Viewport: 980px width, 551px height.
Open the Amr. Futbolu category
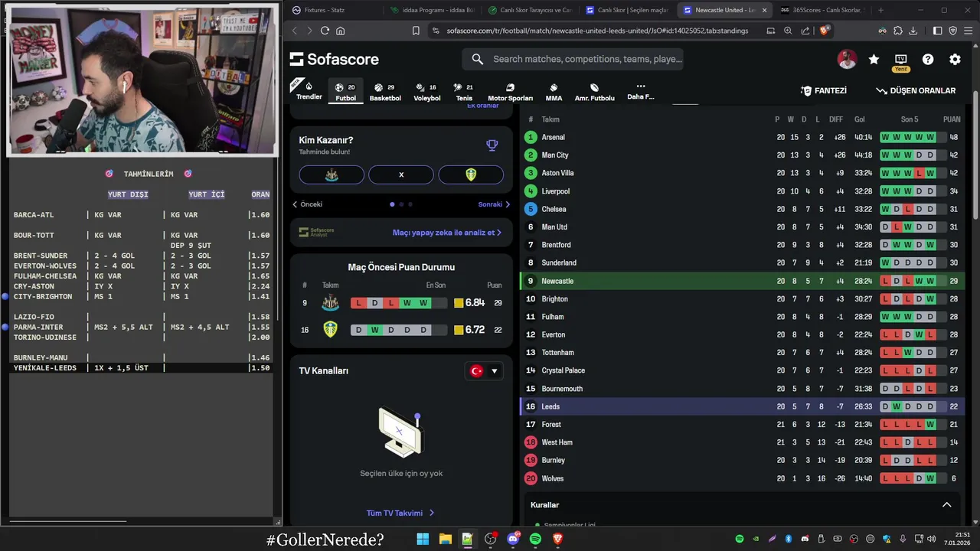[x=594, y=92]
